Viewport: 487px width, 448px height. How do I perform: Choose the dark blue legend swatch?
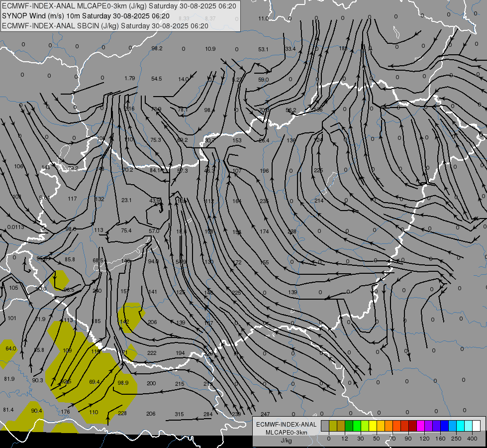tap(444, 426)
